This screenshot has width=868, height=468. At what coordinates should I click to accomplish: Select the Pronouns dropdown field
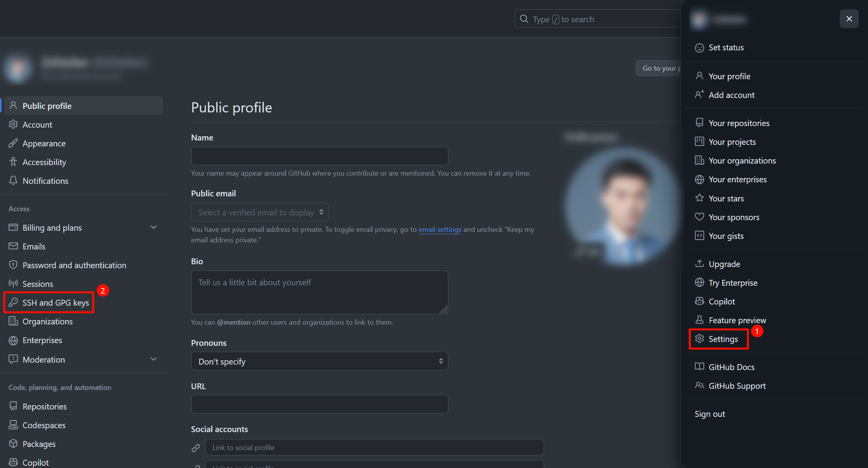pyautogui.click(x=319, y=361)
